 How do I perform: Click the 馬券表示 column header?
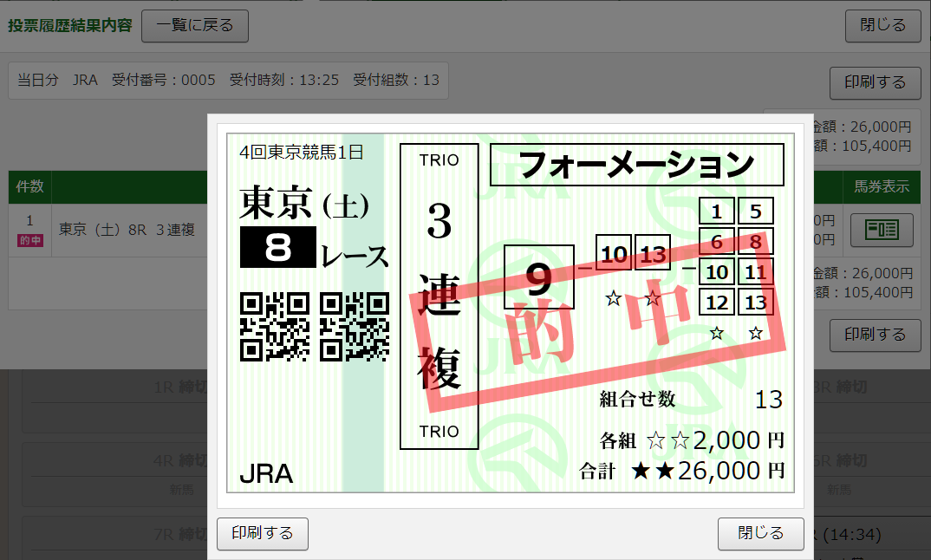coord(882,186)
